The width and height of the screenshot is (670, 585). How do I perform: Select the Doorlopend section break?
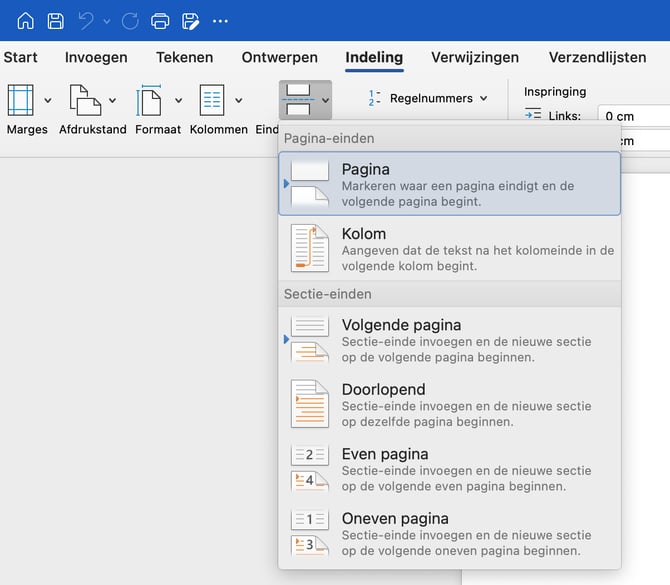tap(449, 404)
